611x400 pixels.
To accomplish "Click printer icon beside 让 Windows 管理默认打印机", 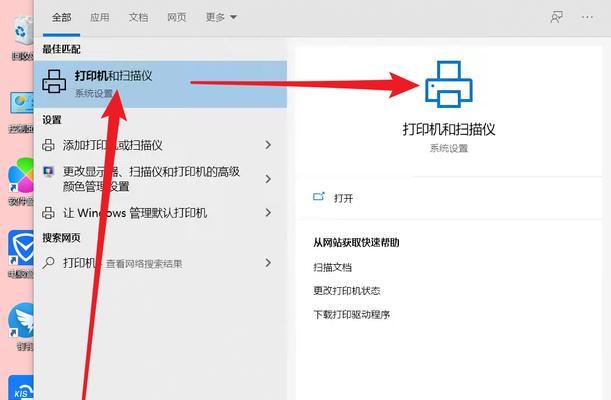I will point(48,213).
